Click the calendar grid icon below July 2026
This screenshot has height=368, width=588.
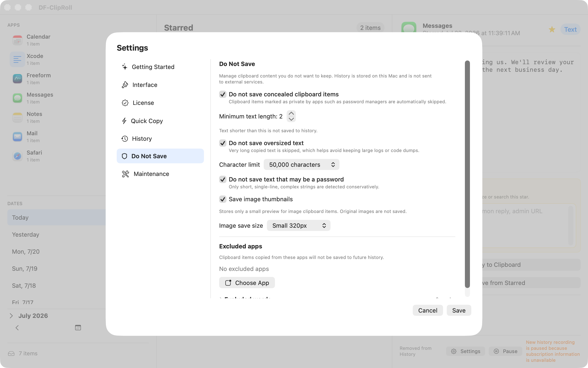click(78, 328)
